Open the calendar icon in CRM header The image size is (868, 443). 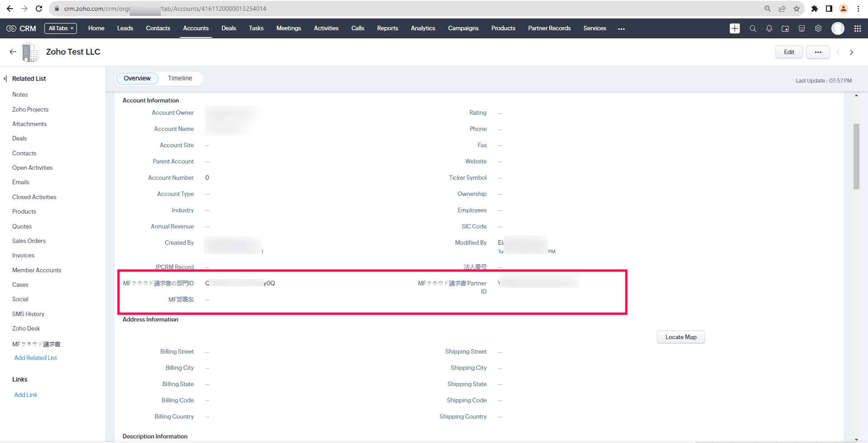point(785,28)
